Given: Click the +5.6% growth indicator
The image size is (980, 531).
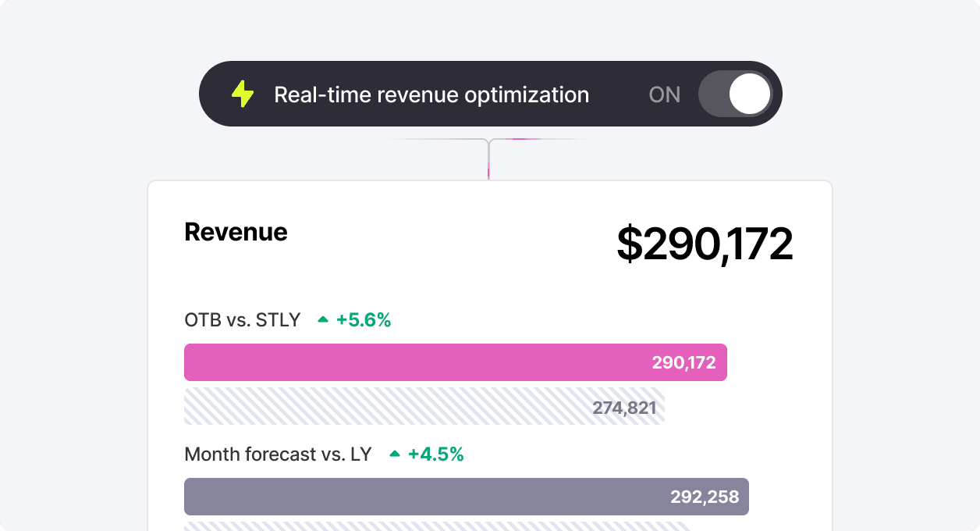Looking at the screenshot, I should tap(362, 319).
